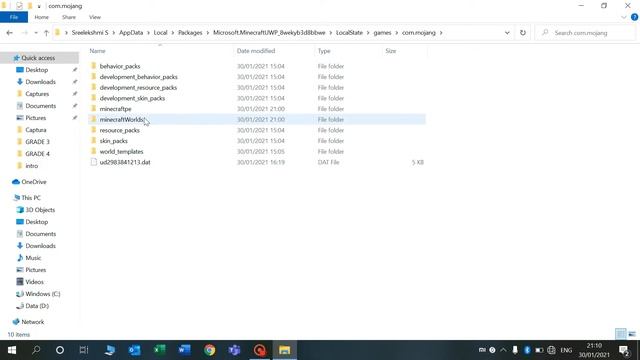Select the development_skin_packs folder

132,98
